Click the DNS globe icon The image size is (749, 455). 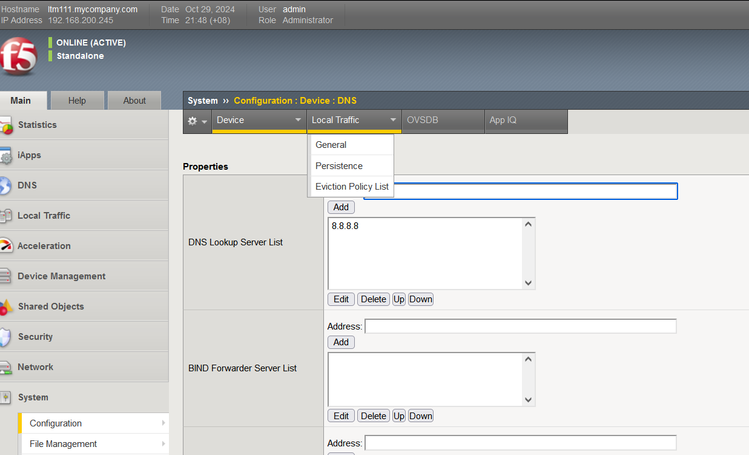tap(5, 186)
